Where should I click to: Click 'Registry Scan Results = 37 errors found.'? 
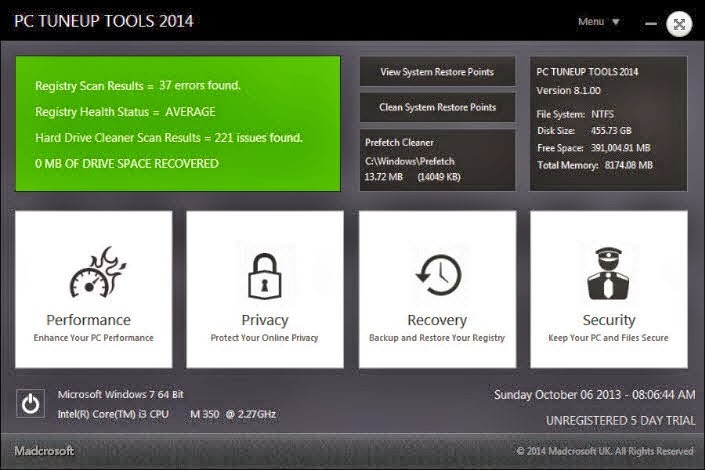click(138, 85)
